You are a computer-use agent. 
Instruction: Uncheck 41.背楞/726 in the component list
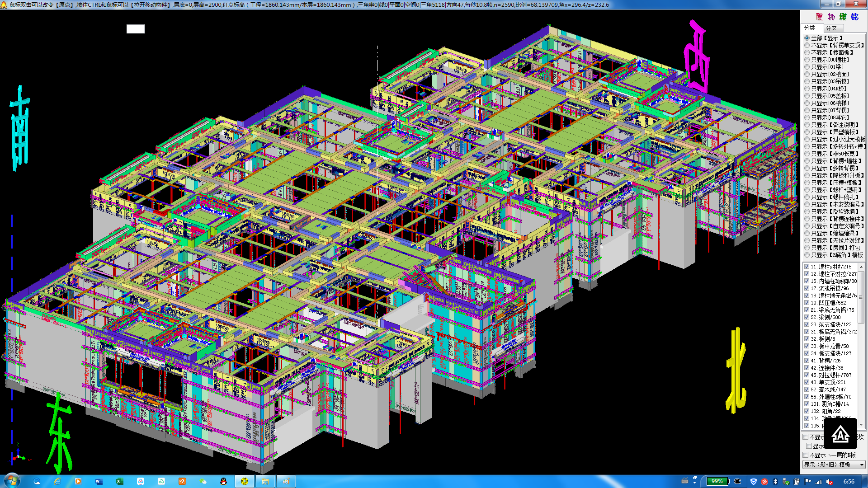pos(807,361)
